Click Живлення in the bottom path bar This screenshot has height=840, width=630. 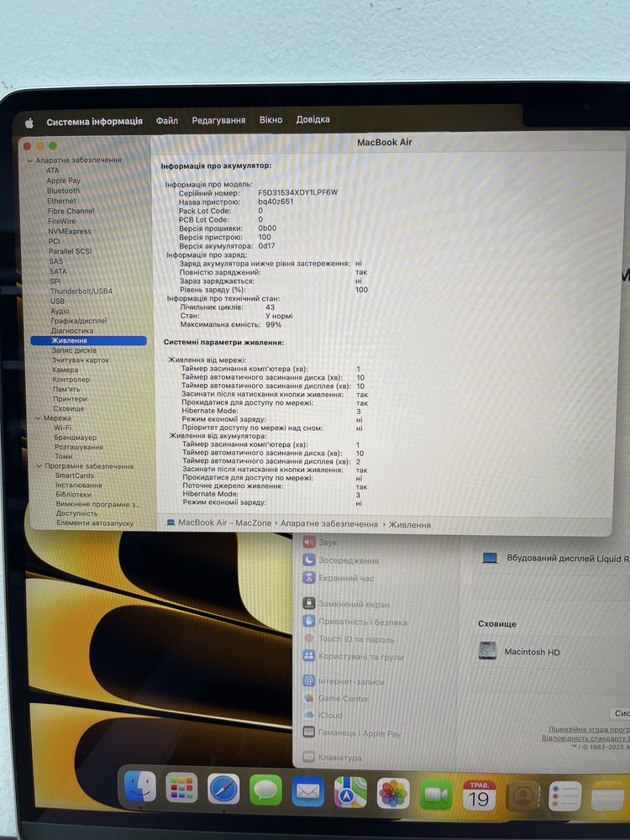coord(410,525)
